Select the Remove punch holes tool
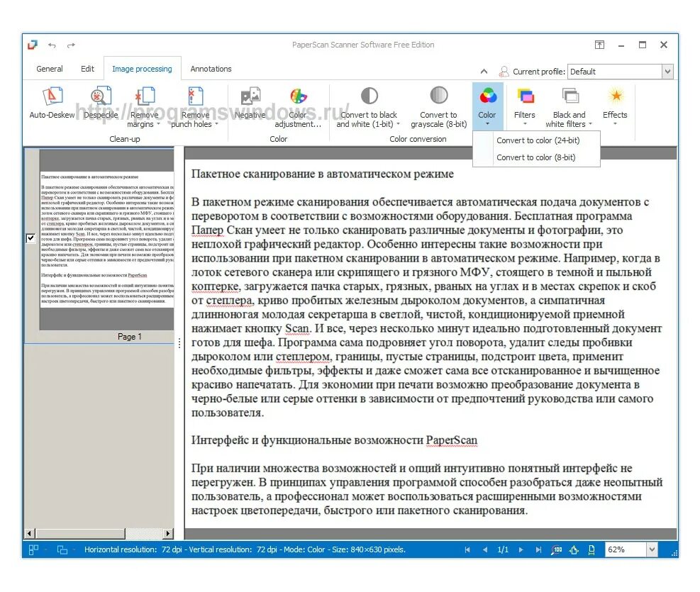The height and width of the screenshot is (592, 700). click(195, 107)
